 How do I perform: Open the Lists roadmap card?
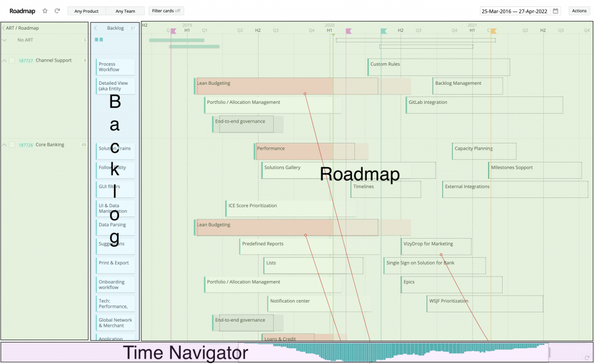[313, 265]
